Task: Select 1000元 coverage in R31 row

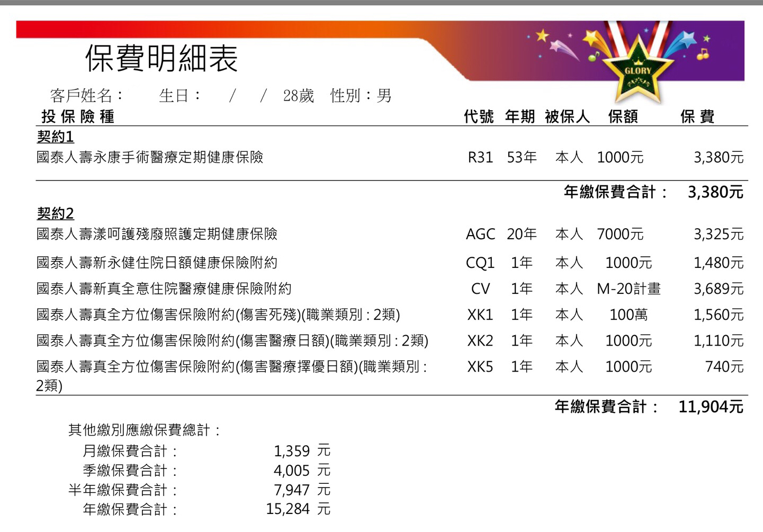Action: [620, 157]
